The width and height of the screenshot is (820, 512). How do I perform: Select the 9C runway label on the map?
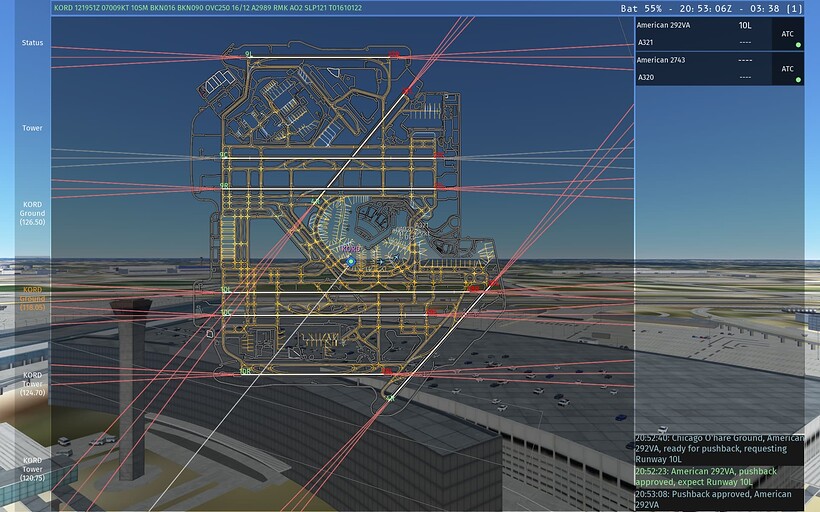pos(224,155)
